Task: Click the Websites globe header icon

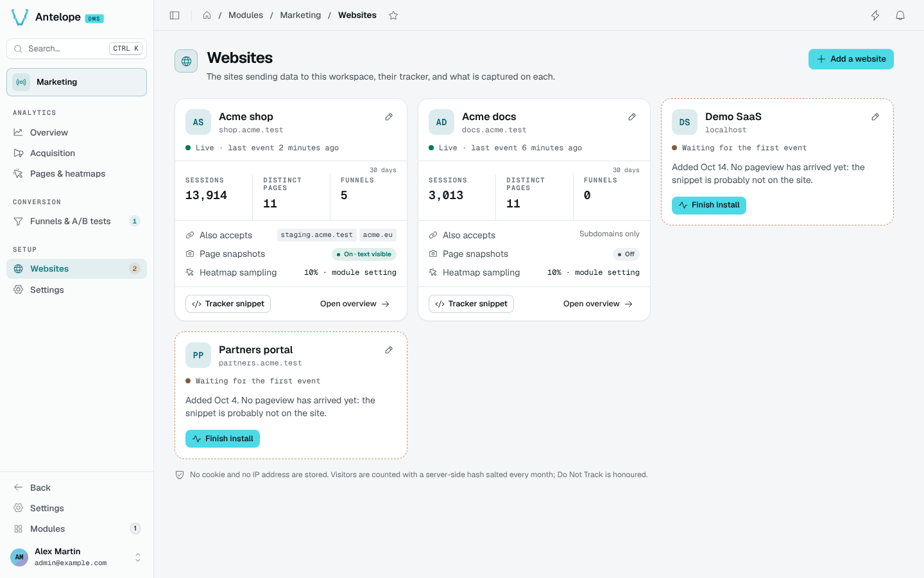Action: [x=186, y=61]
